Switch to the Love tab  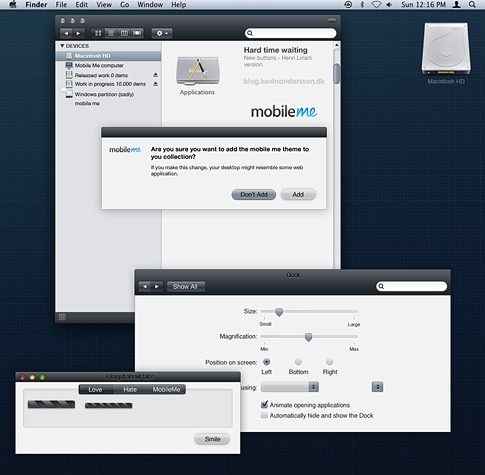tap(95, 389)
